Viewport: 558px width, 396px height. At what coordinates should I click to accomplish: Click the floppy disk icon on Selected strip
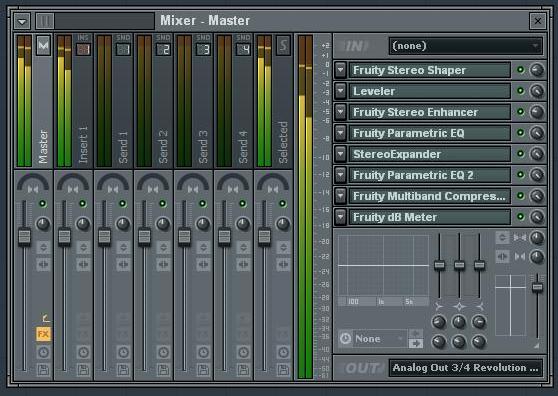pos(283,370)
